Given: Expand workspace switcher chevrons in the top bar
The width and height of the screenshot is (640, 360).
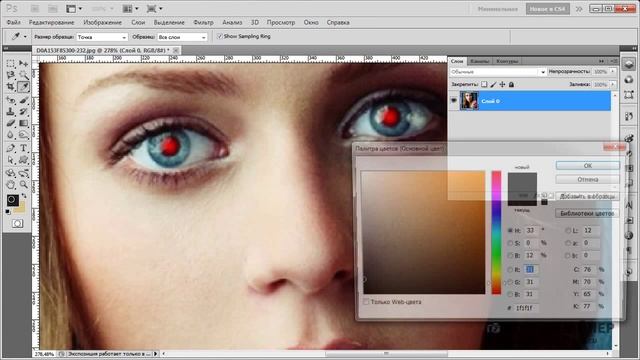Looking at the screenshot, I should tap(579, 9).
